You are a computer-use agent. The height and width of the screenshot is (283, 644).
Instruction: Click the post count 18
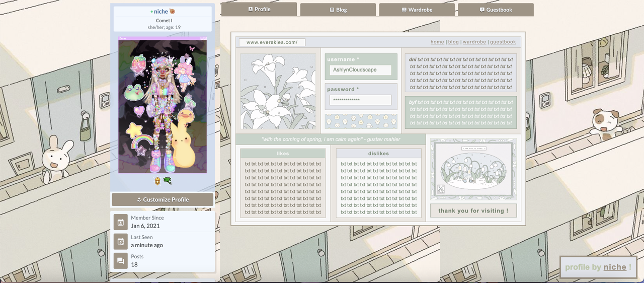click(x=134, y=264)
